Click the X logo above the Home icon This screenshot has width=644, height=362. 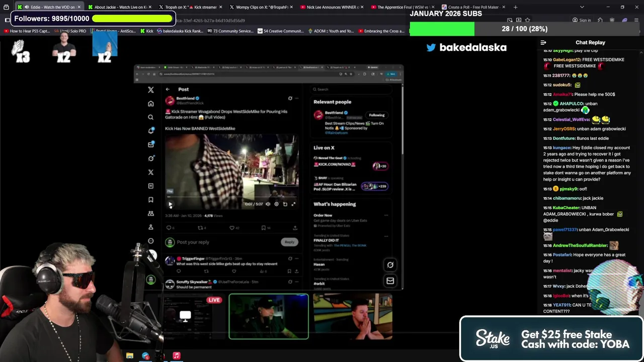tap(150, 89)
